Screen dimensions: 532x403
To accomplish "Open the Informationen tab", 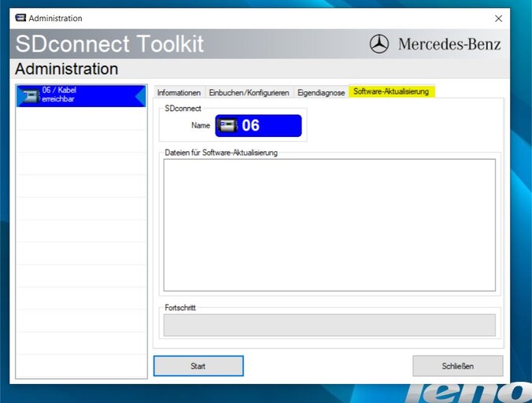I will pyautogui.click(x=179, y=92).
